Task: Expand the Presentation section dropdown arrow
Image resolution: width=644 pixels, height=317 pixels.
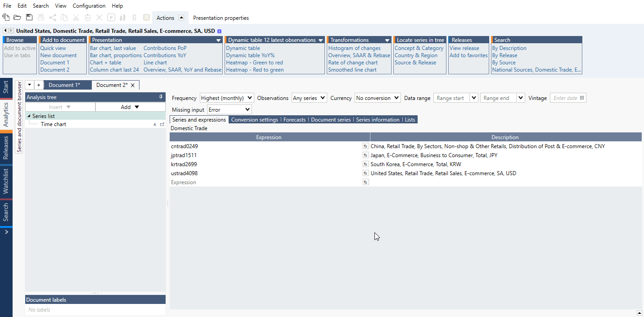Action: click(218, 40)
